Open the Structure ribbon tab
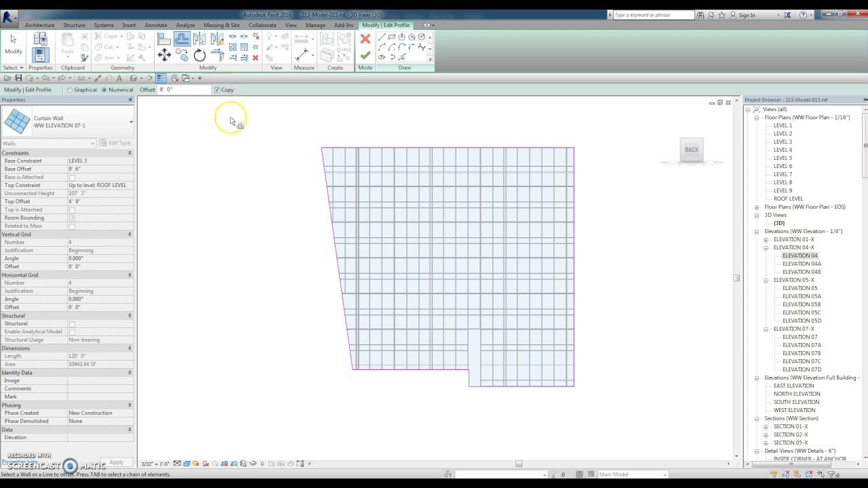The height and width of the screenshot is (488, 868). pyautogui.click(x=74, y=25)
